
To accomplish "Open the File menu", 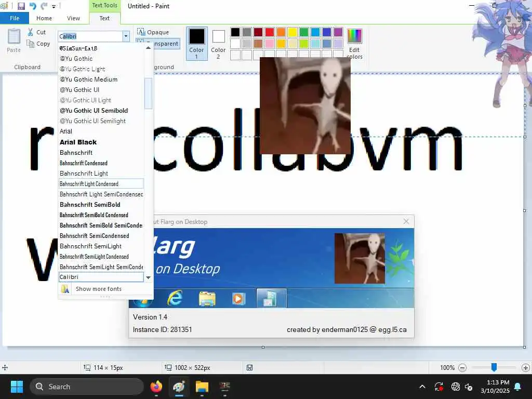I will point(14,18).
